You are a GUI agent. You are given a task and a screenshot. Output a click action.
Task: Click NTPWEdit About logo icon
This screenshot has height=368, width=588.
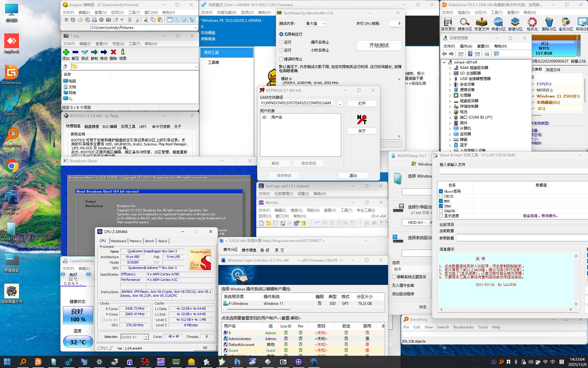362,119
